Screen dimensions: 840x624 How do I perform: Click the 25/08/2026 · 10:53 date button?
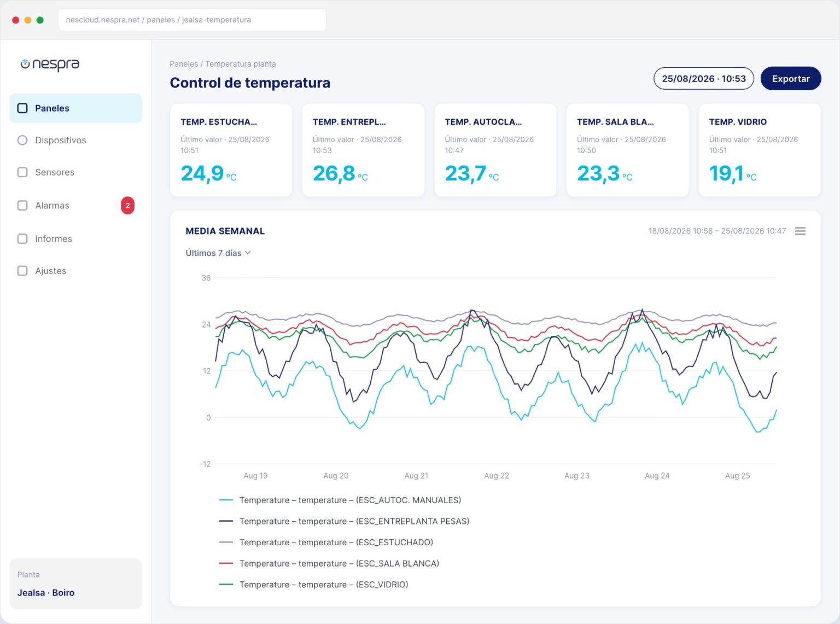point(704,79)
